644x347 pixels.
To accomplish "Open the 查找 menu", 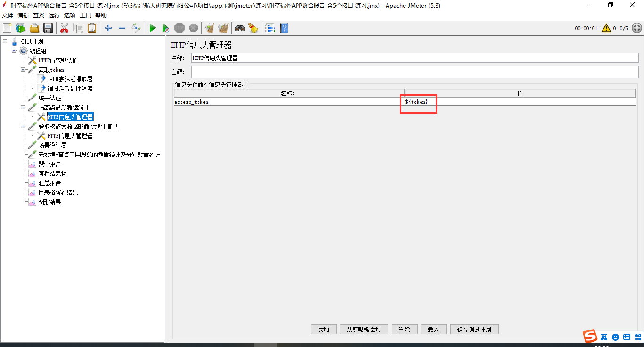I will (x=39, y=15).
